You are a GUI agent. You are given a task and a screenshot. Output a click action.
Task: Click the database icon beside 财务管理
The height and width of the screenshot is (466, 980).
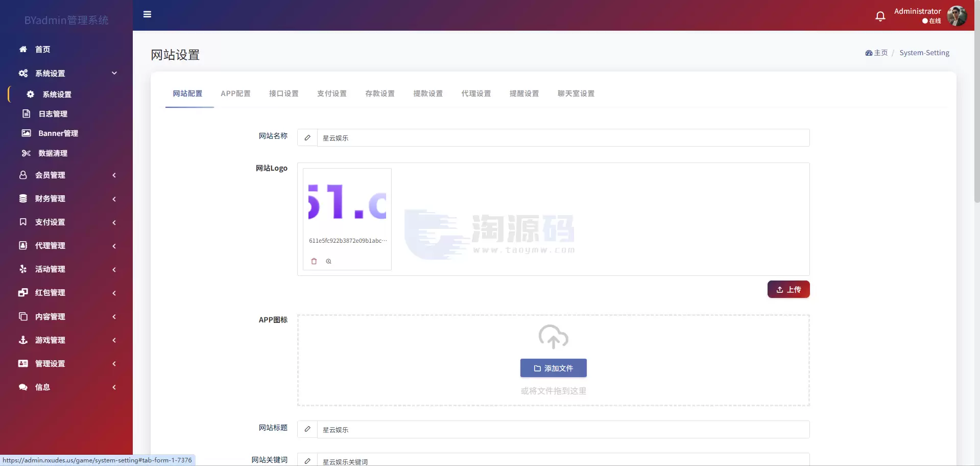click(x=23, y=198)
